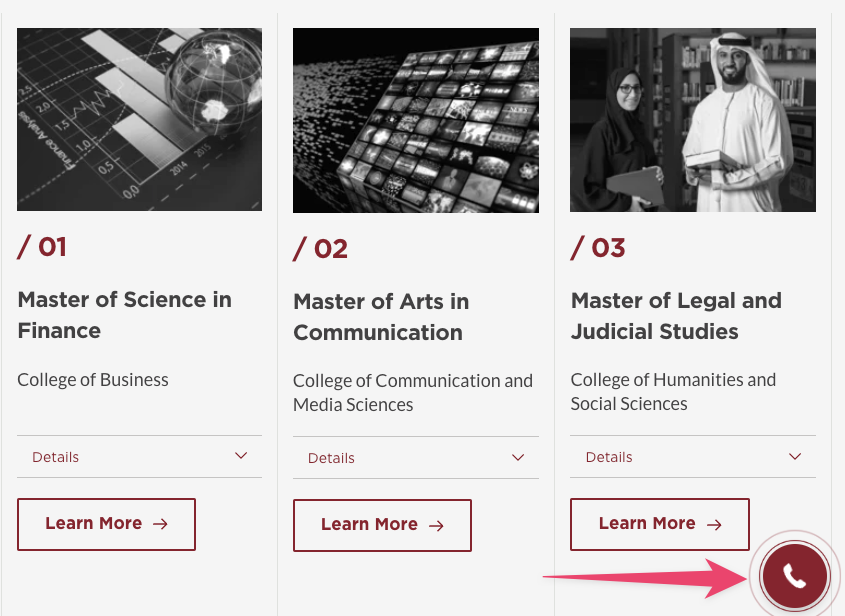
Task: Select the two students in library thumbnail
Action: pos(692,119)
